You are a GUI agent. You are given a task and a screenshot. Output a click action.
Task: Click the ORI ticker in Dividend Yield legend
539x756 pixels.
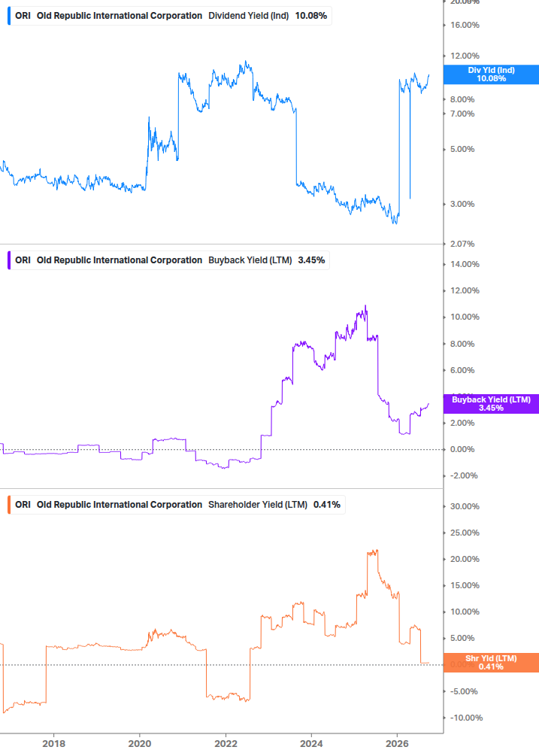click(23, 16)
